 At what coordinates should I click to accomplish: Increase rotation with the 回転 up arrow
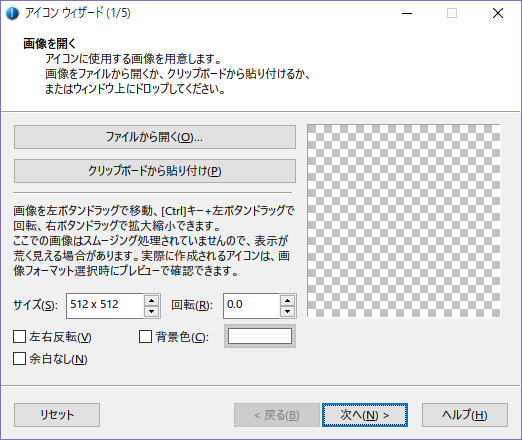coord(287,300)
